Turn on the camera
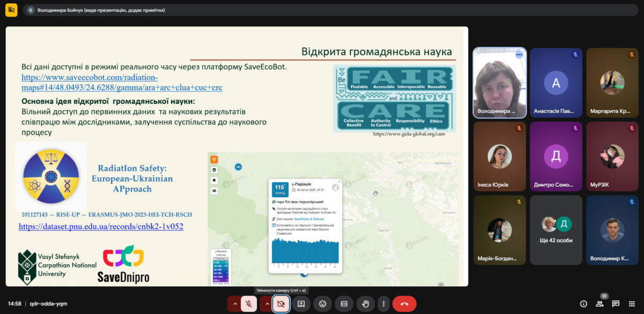The width and height of the screenshot is (644, 314). click(x=281, y=304)
